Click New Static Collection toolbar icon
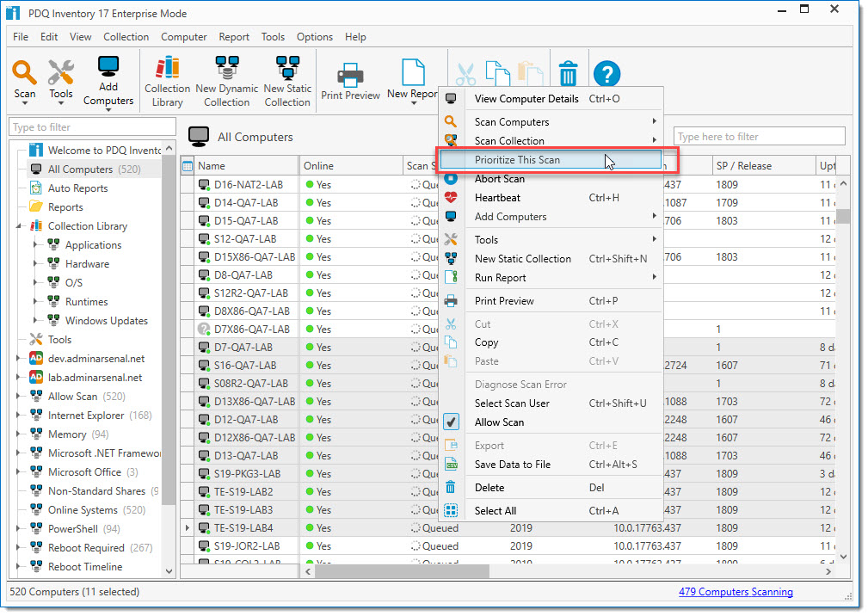 click(x=287, y=68)
